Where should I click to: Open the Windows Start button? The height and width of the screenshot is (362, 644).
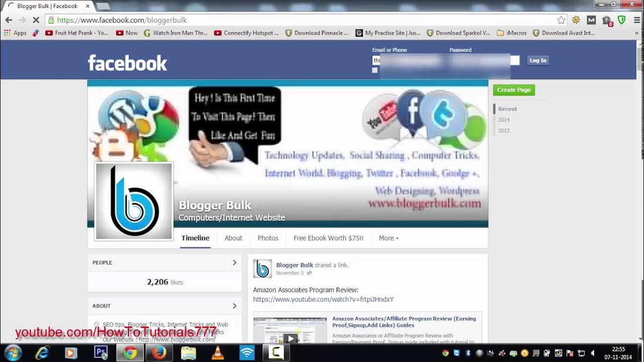coord(13,352)
